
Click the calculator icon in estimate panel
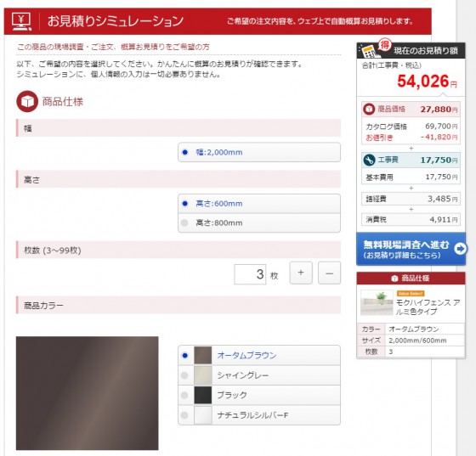point(368,50)
